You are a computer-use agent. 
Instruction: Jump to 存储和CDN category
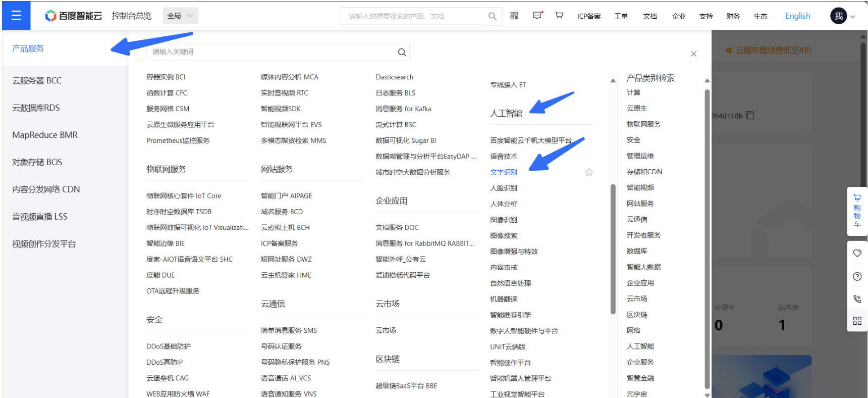point(644,172)
